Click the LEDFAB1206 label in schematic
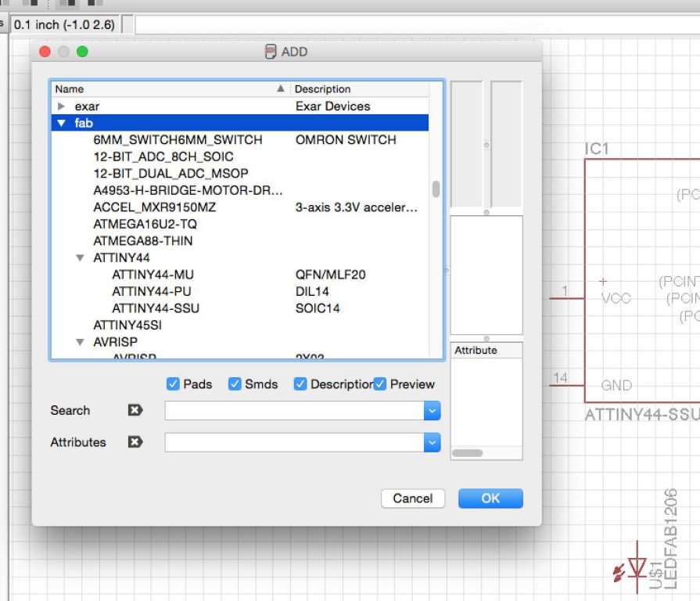Viewport: 700px width, 601px height. click(x=670, y=538)
